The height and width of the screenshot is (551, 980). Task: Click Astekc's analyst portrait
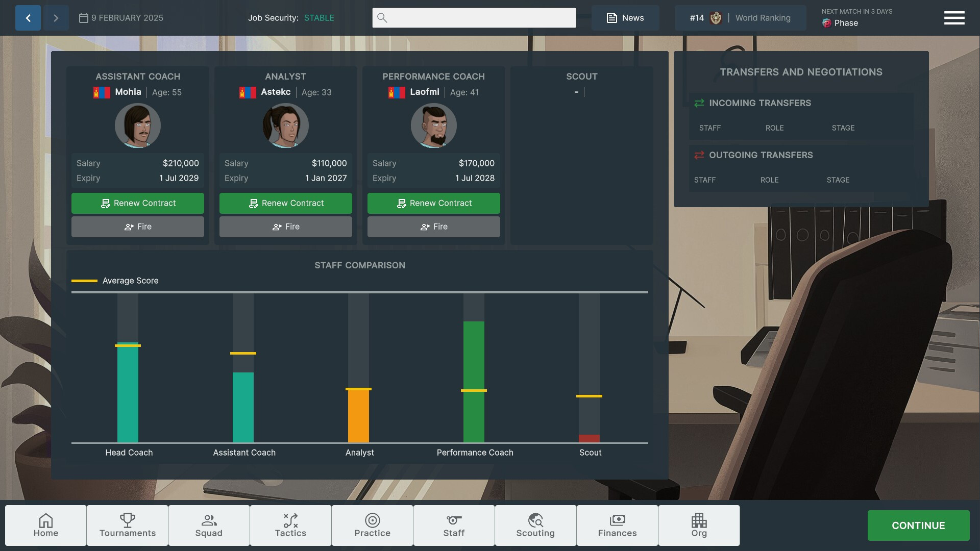[286, 126]
